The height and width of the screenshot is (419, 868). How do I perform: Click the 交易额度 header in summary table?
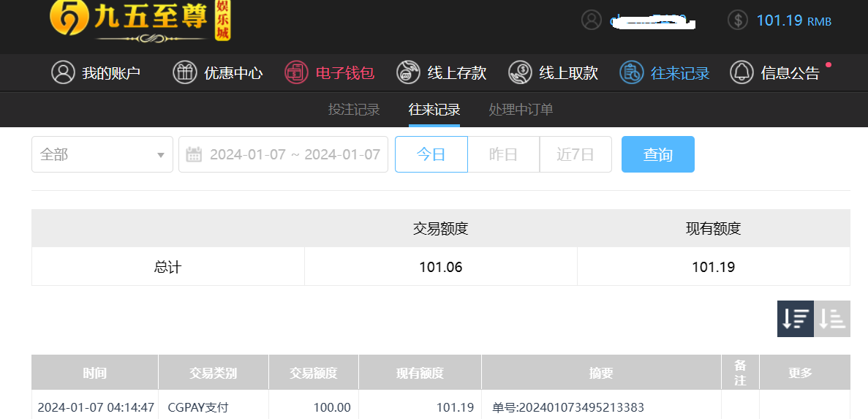[x=441, y=228]
